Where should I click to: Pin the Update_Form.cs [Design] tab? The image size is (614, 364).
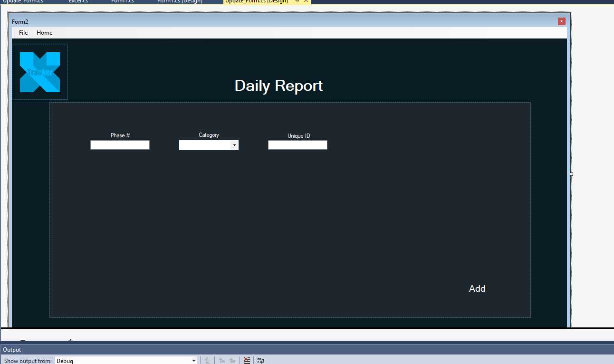[297, 1]
